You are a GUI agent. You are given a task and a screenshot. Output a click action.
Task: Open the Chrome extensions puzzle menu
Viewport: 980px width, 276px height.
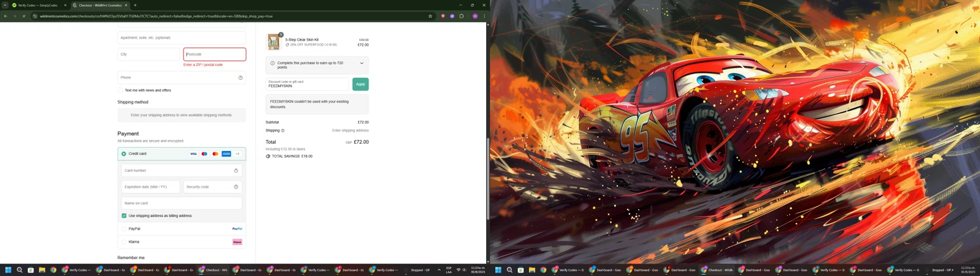pyautogui.click(x=461, y=16)
